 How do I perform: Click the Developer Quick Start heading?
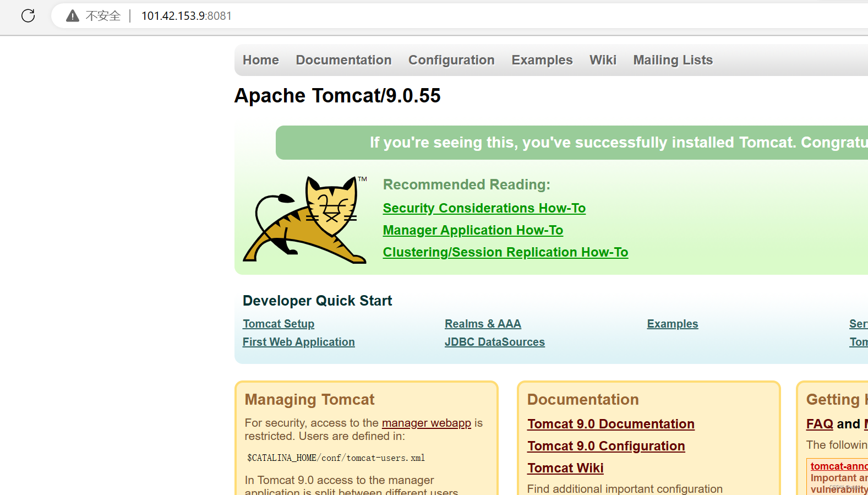click(318, 301)
